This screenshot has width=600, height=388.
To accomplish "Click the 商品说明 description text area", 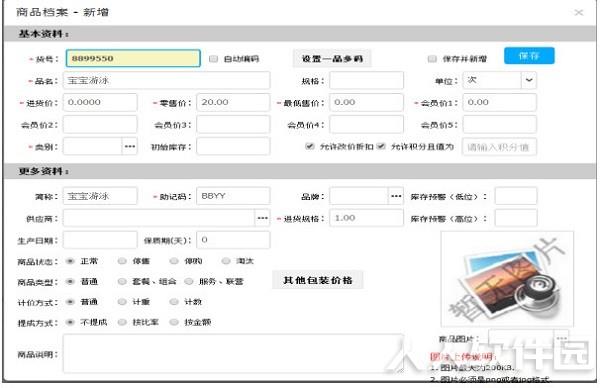I will coord(233,354).
